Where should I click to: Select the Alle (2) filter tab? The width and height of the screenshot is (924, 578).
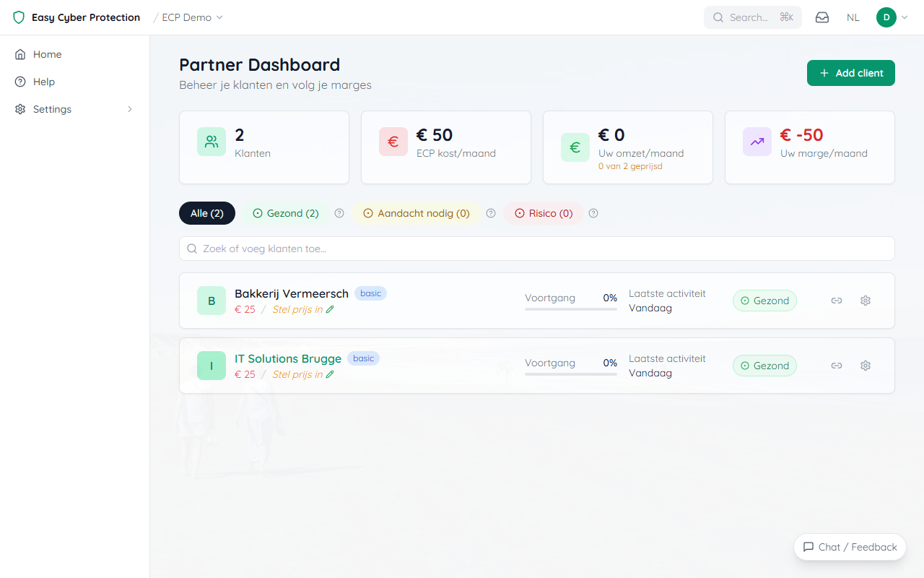tap(207, 213)
